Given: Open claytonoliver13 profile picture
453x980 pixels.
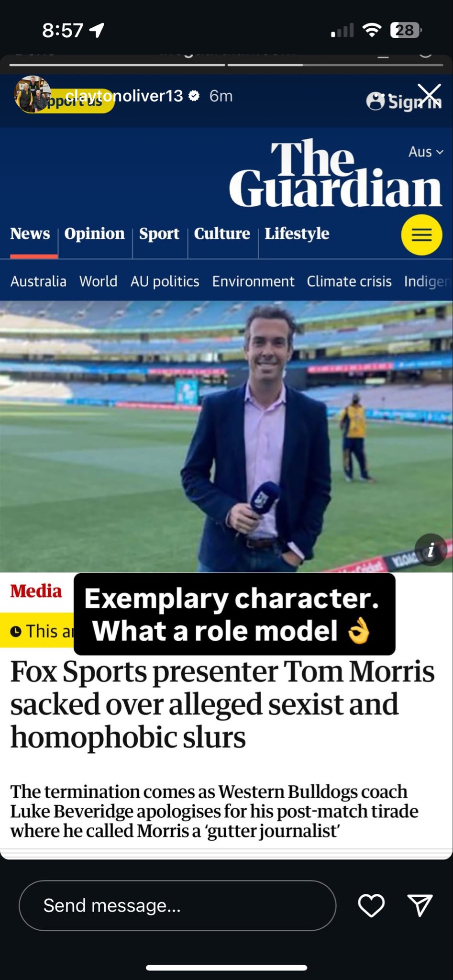Looking at the screenshot, I should point(33,95).
